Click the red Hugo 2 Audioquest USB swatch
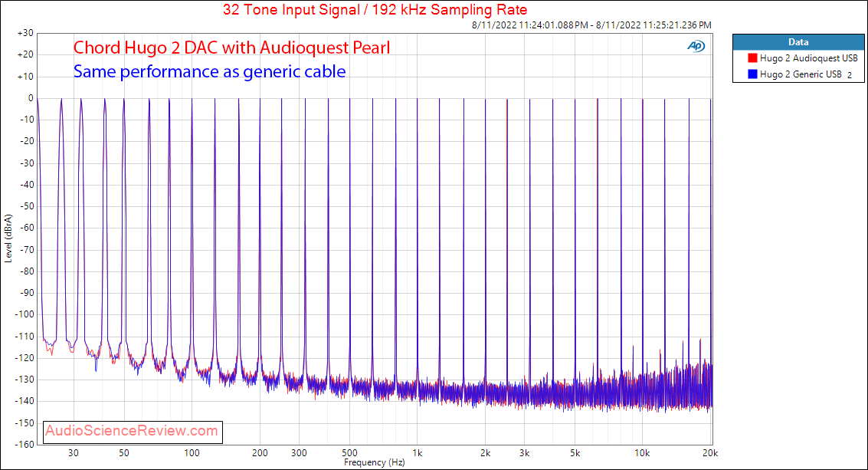Image resolution: width=868 pixels, height=470 pixels. pyautogui.click(x=752, y=58)
